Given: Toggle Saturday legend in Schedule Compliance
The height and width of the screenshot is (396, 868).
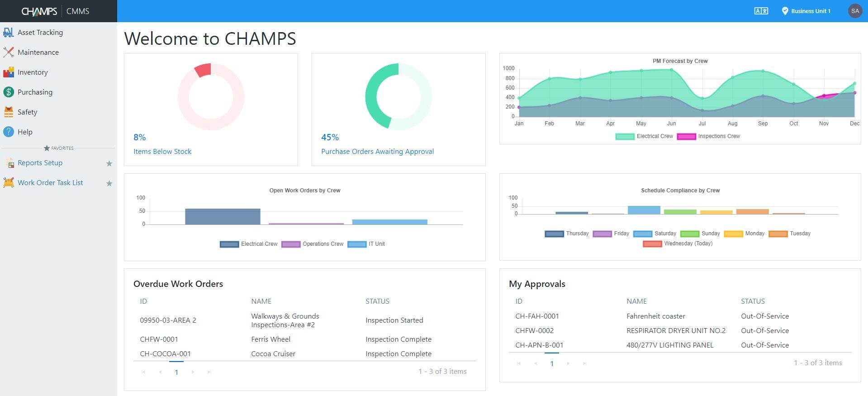Looking at the screenshot, I should (655, 234).
